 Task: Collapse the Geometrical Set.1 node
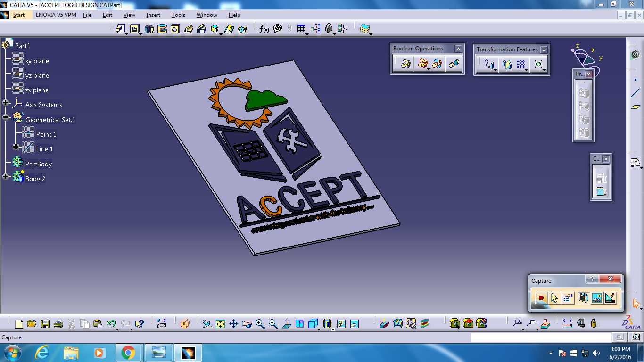6,117
